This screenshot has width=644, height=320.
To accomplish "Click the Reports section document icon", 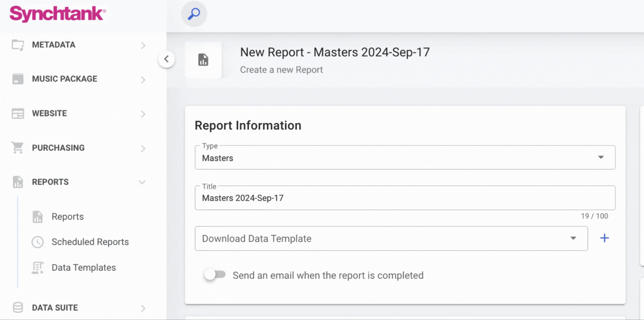I will (x=18, y=182).
